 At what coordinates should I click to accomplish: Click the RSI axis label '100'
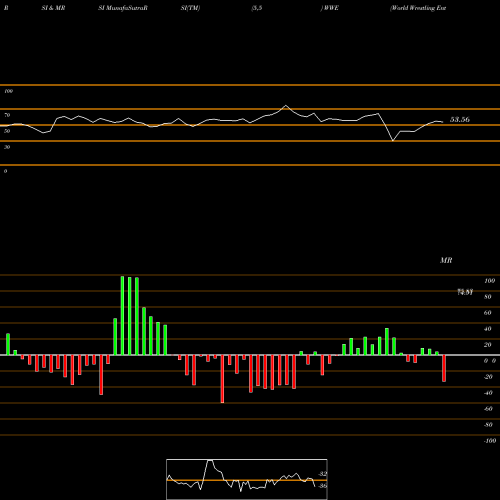pos(9,91)
